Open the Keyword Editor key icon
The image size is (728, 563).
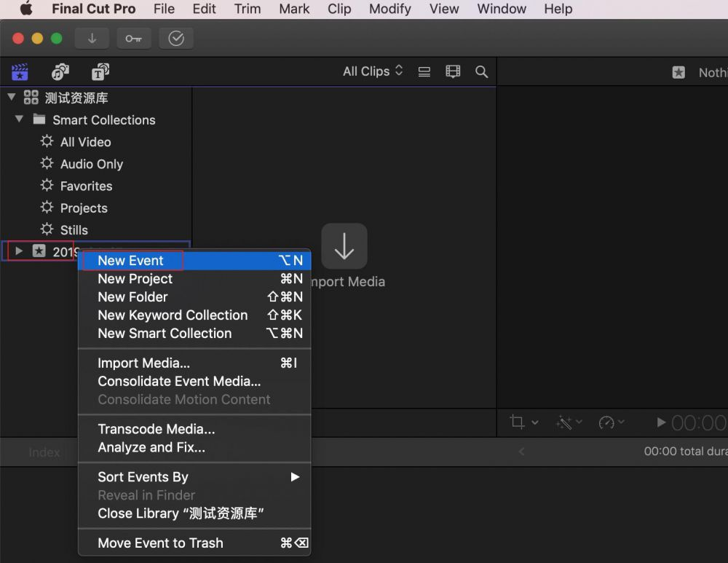(x=134, y=39)
